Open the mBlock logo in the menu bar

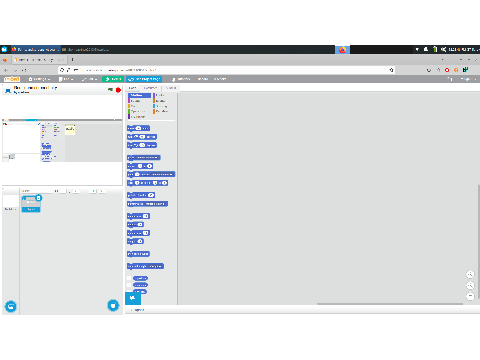(12, 79)
